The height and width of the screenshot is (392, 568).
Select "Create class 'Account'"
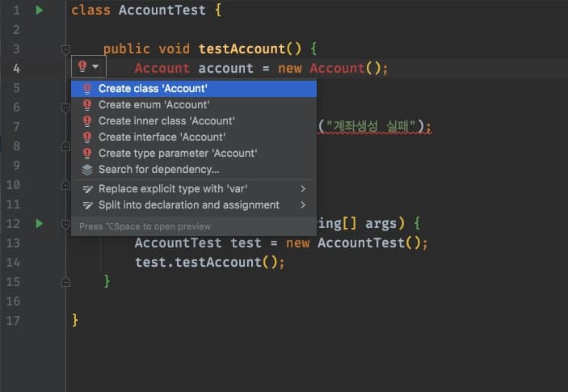[x=194, y=89]
